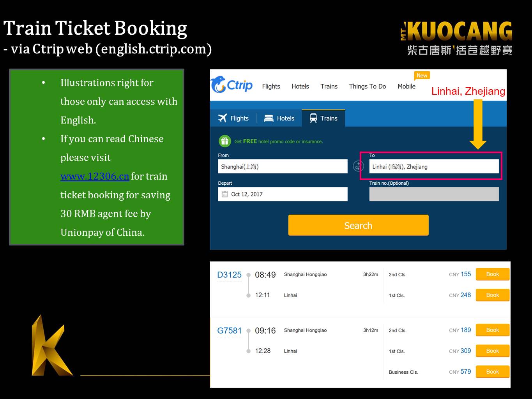Click the bed icon on Hotels tab
Screen dimensions: 532x399
point(269,118)
